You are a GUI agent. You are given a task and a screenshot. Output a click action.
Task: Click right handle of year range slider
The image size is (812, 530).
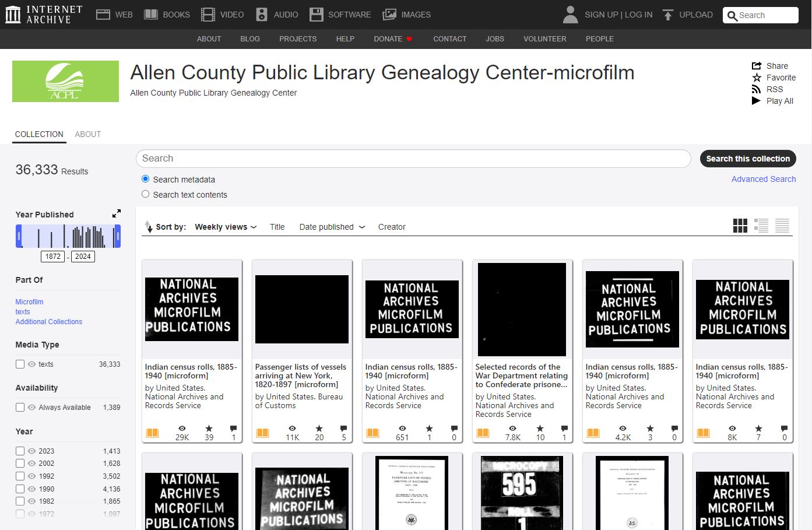(x=118, y=236)
